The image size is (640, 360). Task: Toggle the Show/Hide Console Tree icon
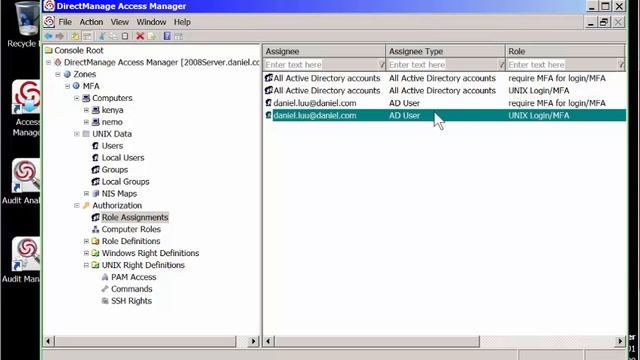coord(87,36)
